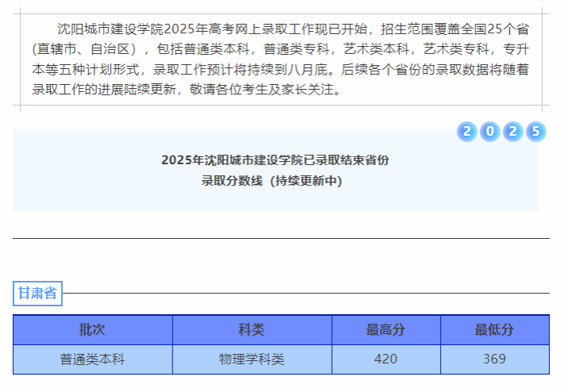Viewport: 564px width, 392px height.
Task: Click the 2025年沈阳城市建设学院已录取结束省份 heading
Action: coord(275,159)
